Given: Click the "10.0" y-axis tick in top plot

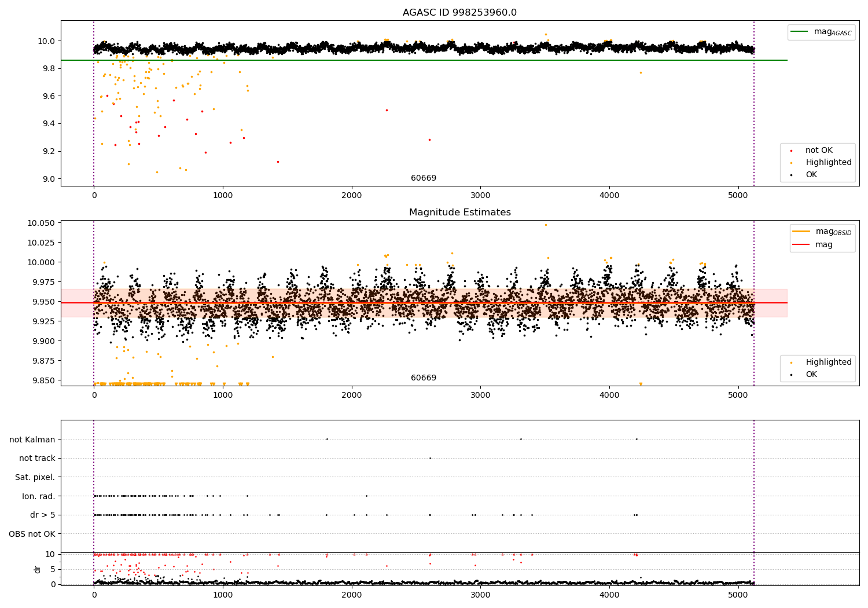Looking at the screenshot, I should pos(47,41).
